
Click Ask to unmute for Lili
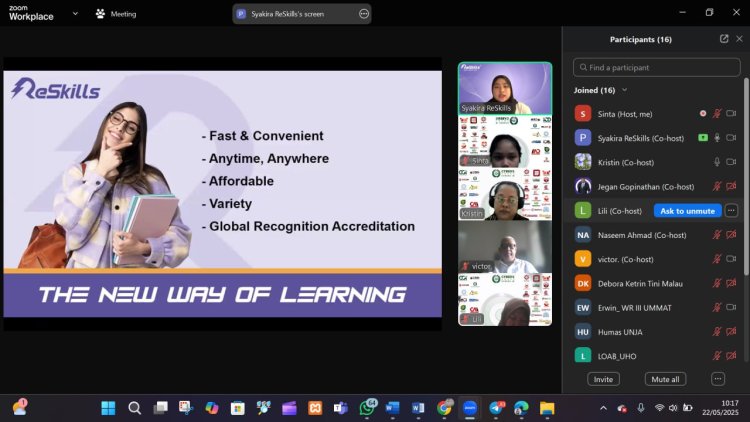687,211
